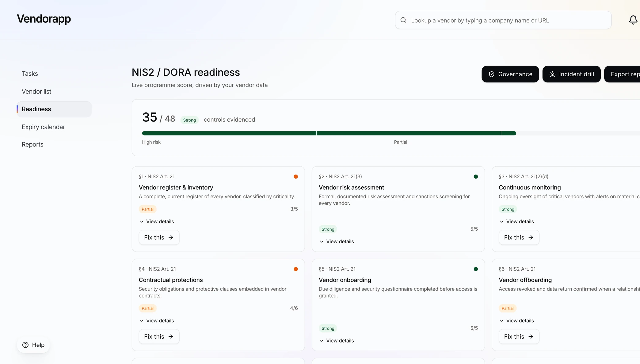640x364 pixels.
Task: Click orange status dot on Contractual protections card
Action: click(296, 269)
